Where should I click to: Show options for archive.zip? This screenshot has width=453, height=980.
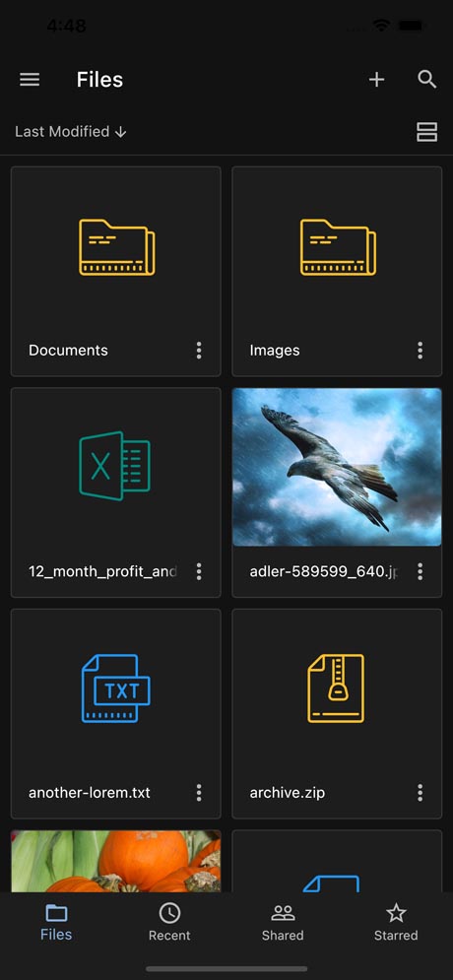(420, 793)
